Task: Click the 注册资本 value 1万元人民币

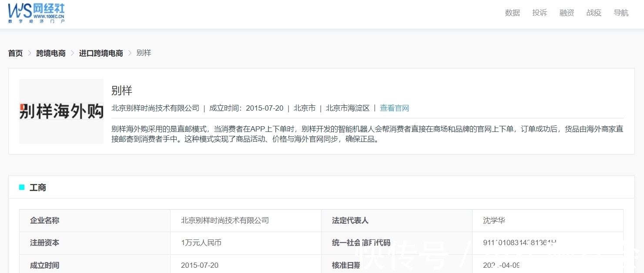Action: (x=201, y=243)
